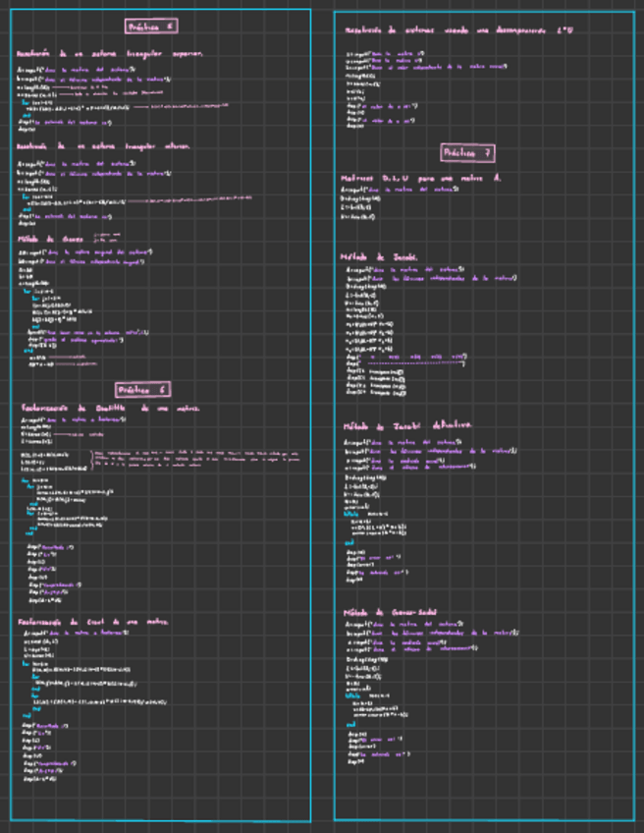Viewport: 644px width, 833px height.
Task: Click the boxed "Práctica 6" title
Action: 144,388
